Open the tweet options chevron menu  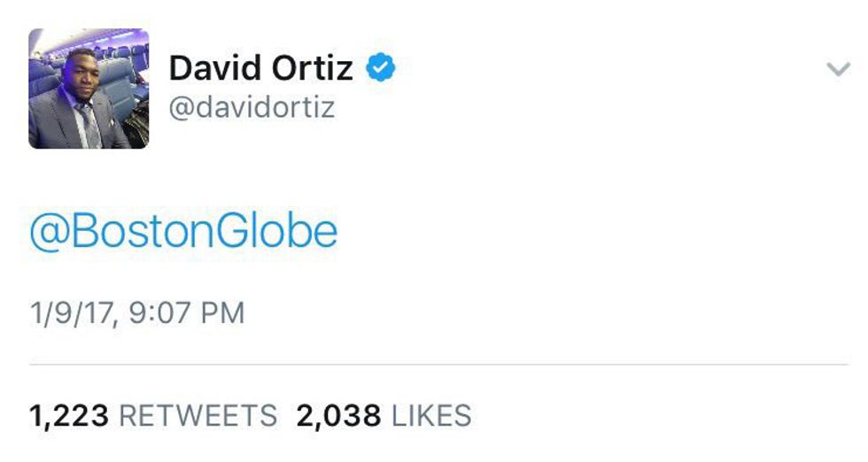[x=838, y=70]
